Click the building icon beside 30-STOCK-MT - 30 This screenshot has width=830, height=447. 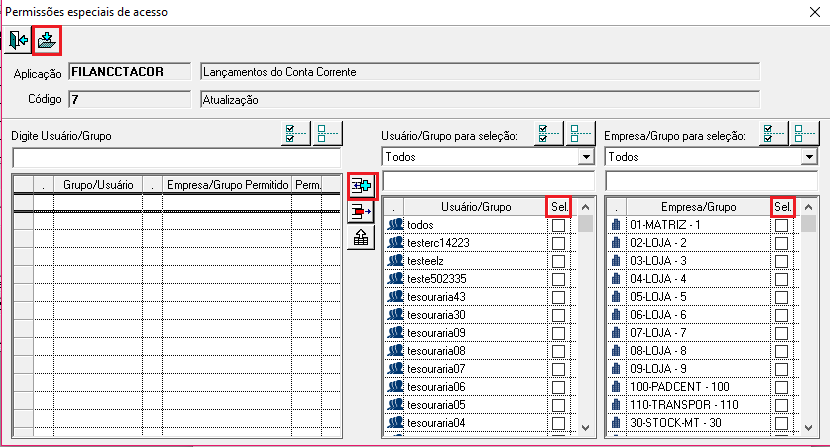tap(616, 423)
